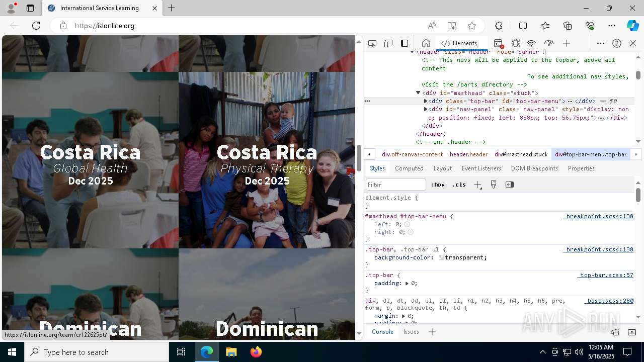Image resolution: width=644 pixels, height=362 pixels.
Task: Open Browser essentials heart icon
Action: pos(590,26)
